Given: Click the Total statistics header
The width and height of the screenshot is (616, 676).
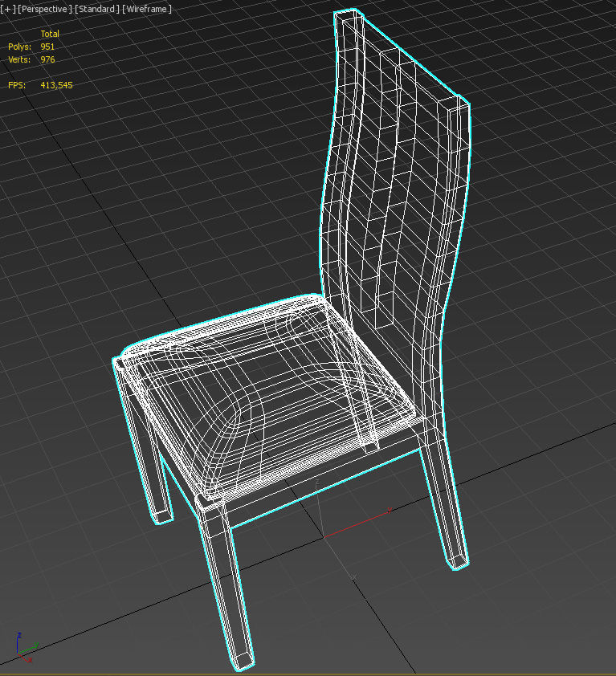Looking at the screenshot, I should [50, 34].
